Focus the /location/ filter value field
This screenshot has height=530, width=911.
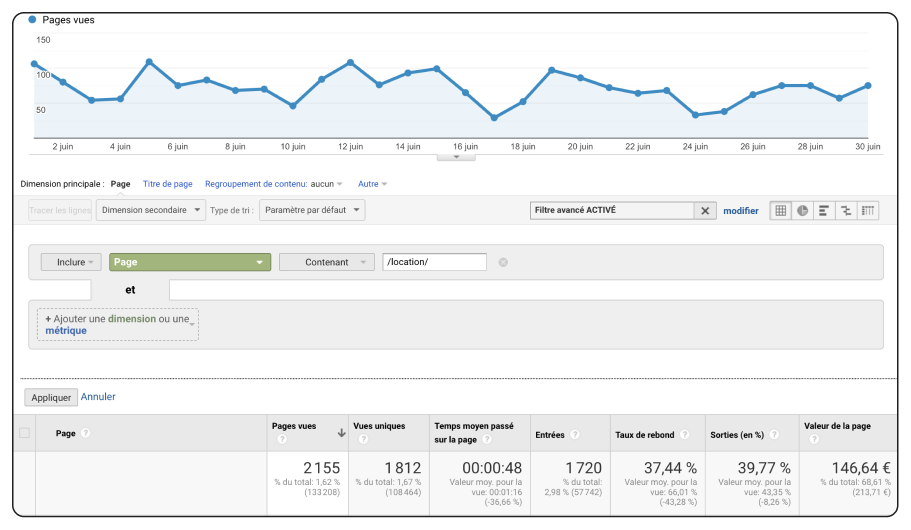coord(434,262)
